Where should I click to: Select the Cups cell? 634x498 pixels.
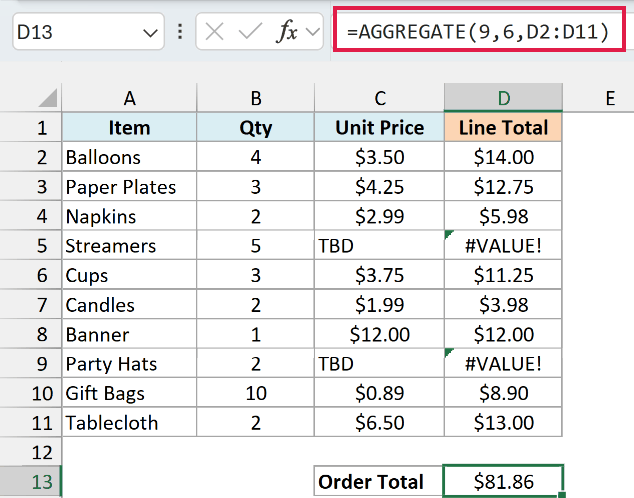pyautogui.click(x=129, y=275)
